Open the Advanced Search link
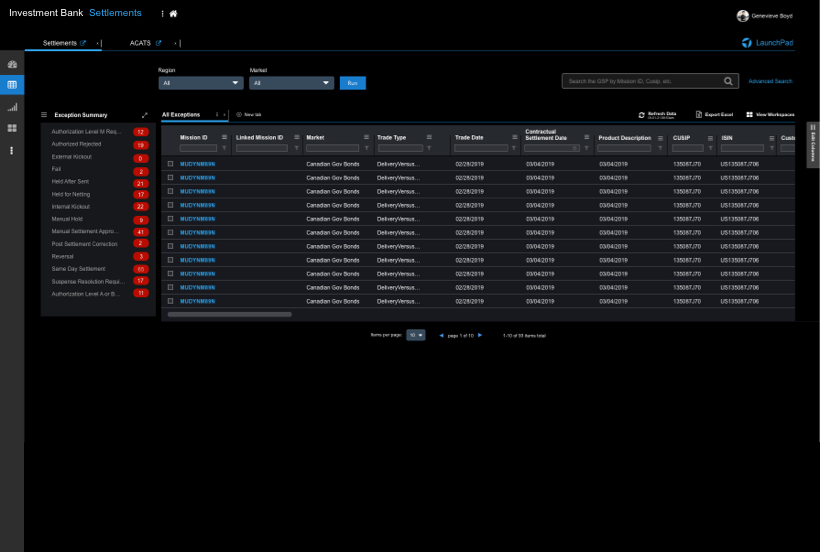 coord(770,81)
